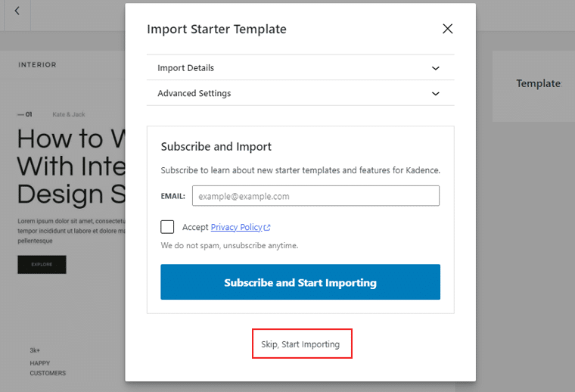Image resolution: width=575 pixels, height=392 pixels.
Task: Focus the email input field
Action: point(315,196)
